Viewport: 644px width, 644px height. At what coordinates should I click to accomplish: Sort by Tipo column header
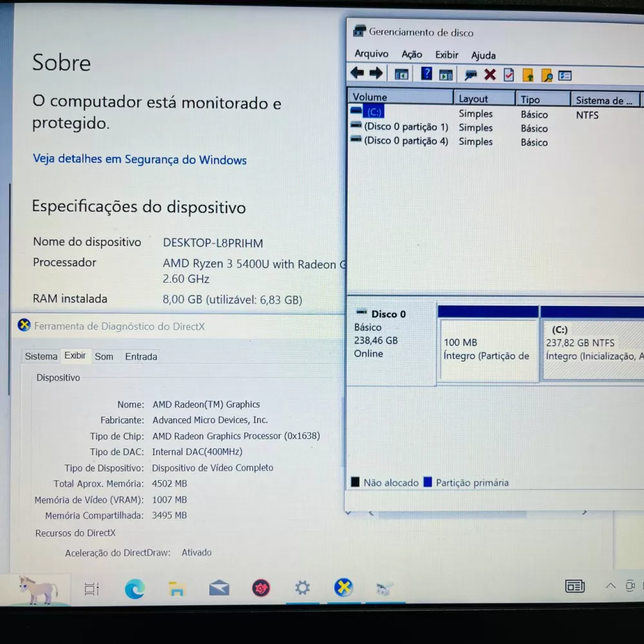543,99
